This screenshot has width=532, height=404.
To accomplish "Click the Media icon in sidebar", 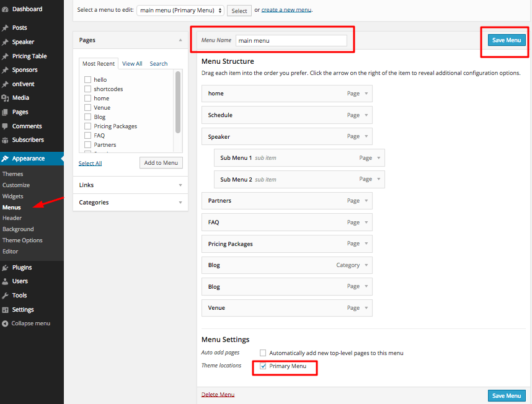I will 6,98.
